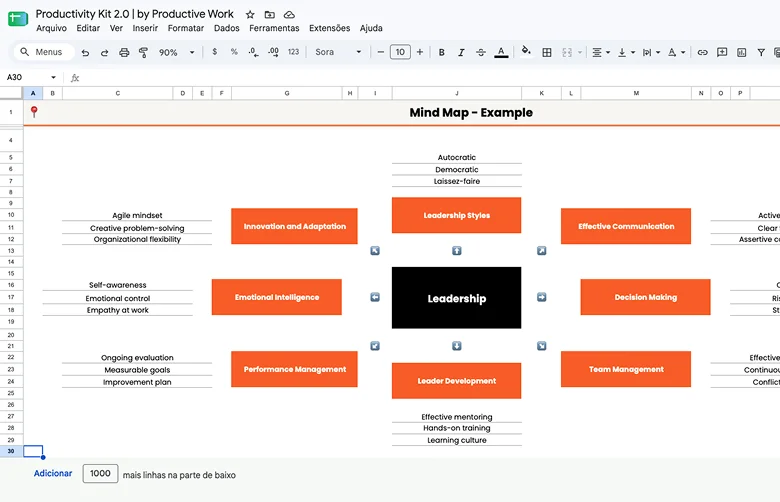The width and height of the screenshot is (780, 502).
Task: Click the Menus search box
Action: tap(44, 52)
